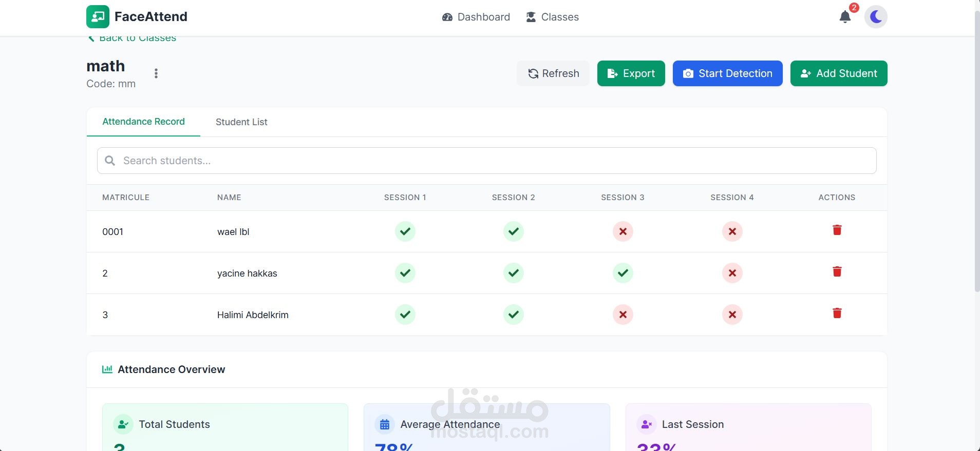This screenshot has width=980, height=451.
Task: Toggle yacine hakkas Session 1 attendance
Action: [405, 273]
